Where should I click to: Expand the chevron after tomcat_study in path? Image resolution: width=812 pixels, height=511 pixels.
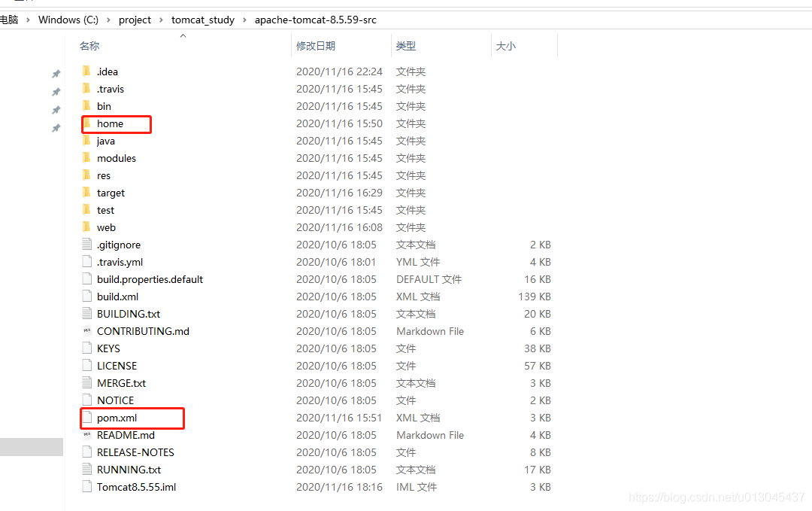[x=244, y=20]
